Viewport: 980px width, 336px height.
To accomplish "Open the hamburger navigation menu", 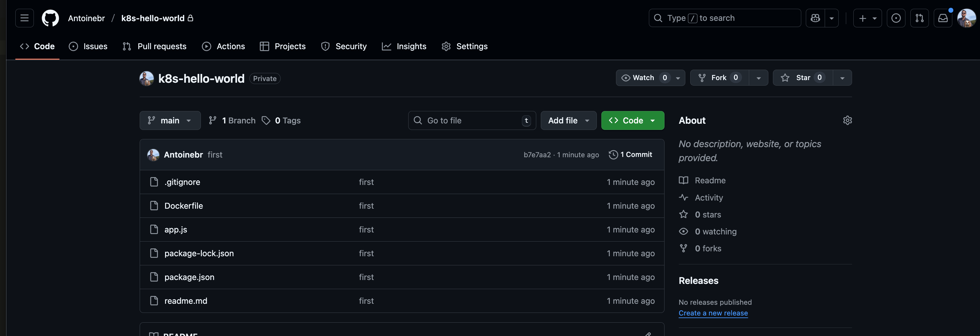I will (x=24, y=18).
